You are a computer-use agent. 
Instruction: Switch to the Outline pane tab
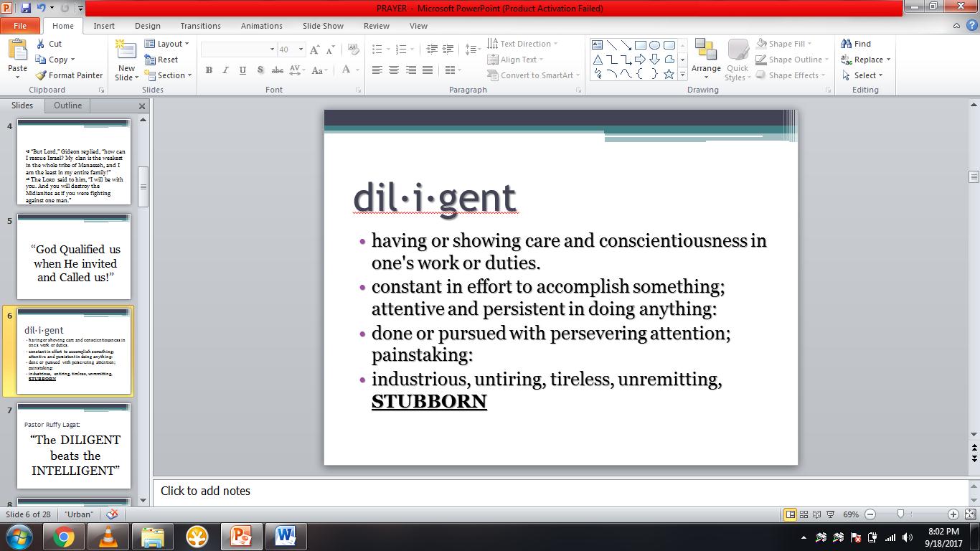[67, 105]
